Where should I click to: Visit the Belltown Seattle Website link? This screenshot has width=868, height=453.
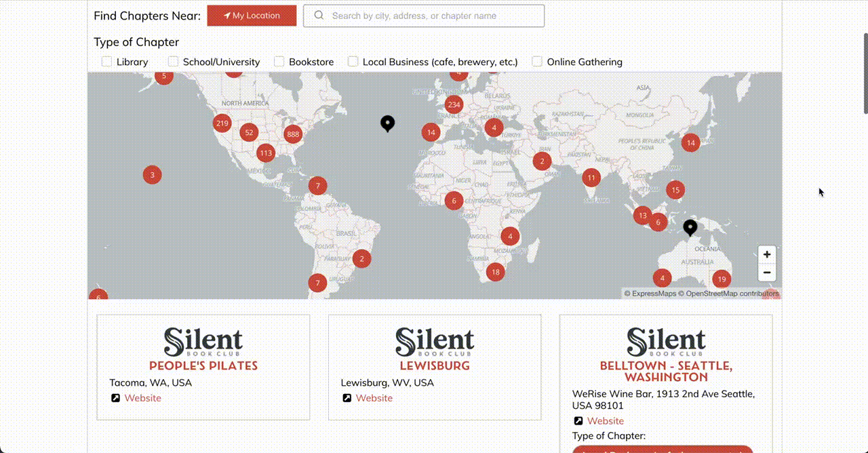606,421
